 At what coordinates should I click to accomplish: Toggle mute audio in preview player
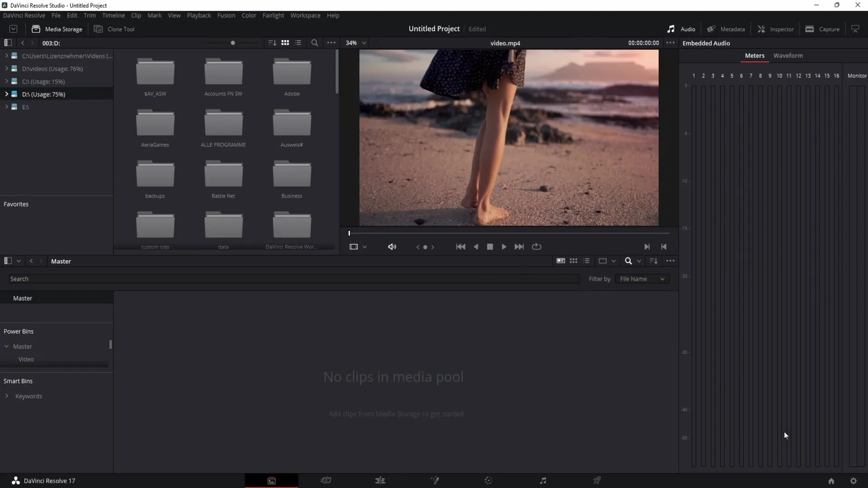[392, 246]
